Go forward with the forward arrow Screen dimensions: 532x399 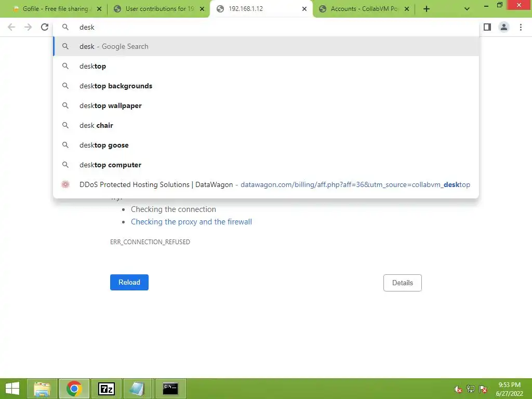tap(28, 27)
